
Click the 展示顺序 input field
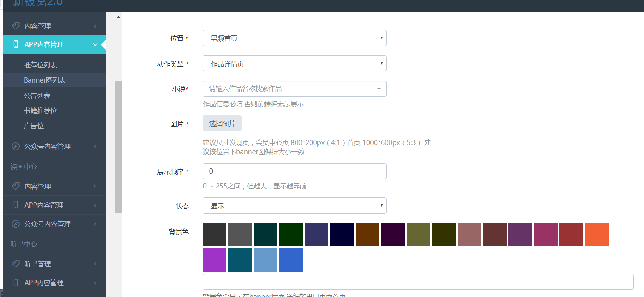[294, 171]
